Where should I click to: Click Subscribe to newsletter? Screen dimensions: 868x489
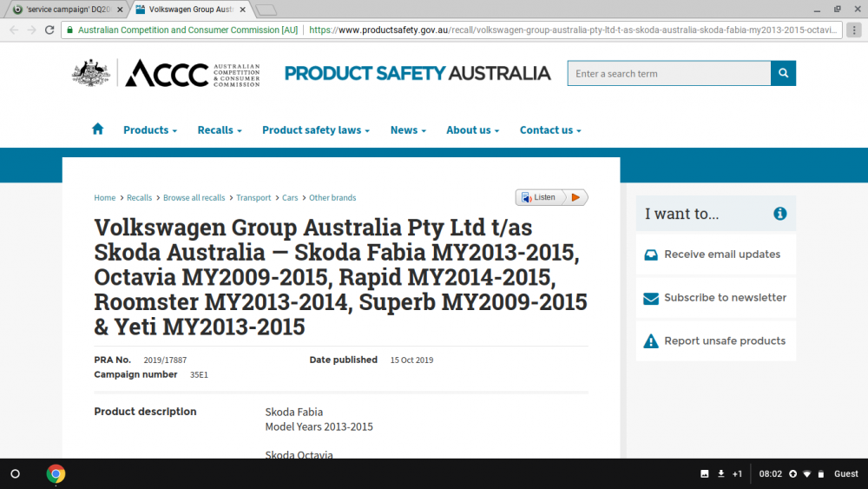click(x=716, y=298)
